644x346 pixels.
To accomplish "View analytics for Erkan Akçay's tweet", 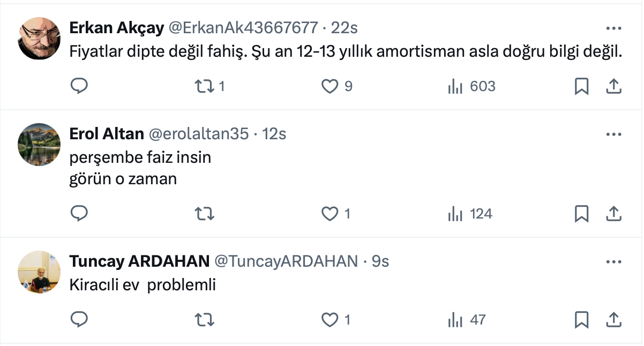I will pos(455,86).
